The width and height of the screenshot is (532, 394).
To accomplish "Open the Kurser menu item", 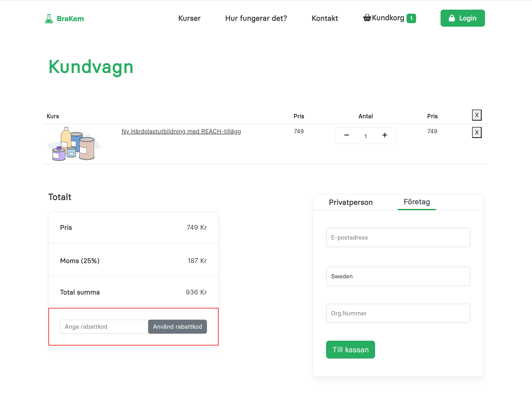I will pos(189,18).
